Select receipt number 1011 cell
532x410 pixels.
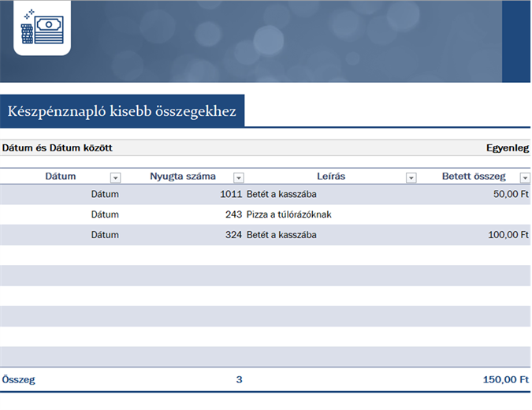[183, 194]
